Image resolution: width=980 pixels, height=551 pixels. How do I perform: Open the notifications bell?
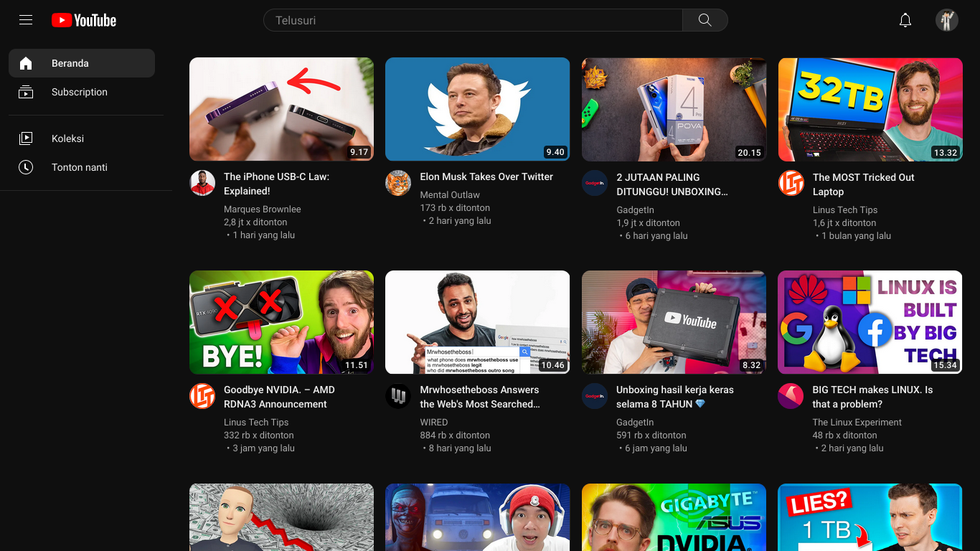905,20
